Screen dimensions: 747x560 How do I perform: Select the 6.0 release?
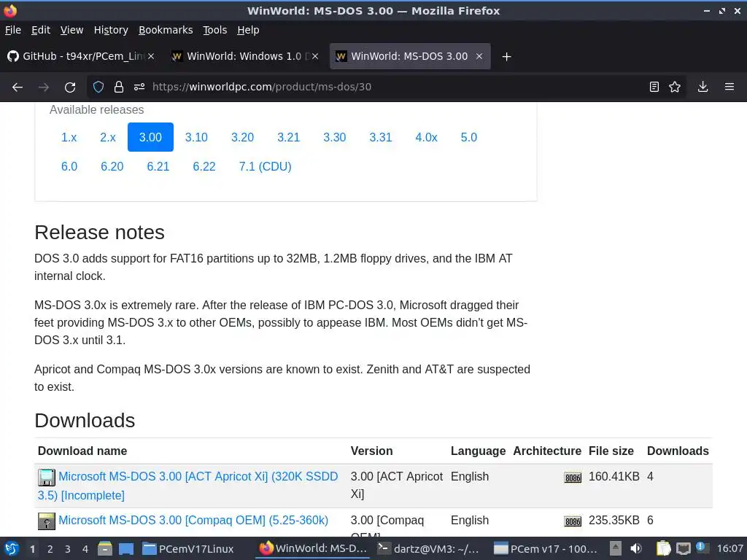(x=69, y=166)
